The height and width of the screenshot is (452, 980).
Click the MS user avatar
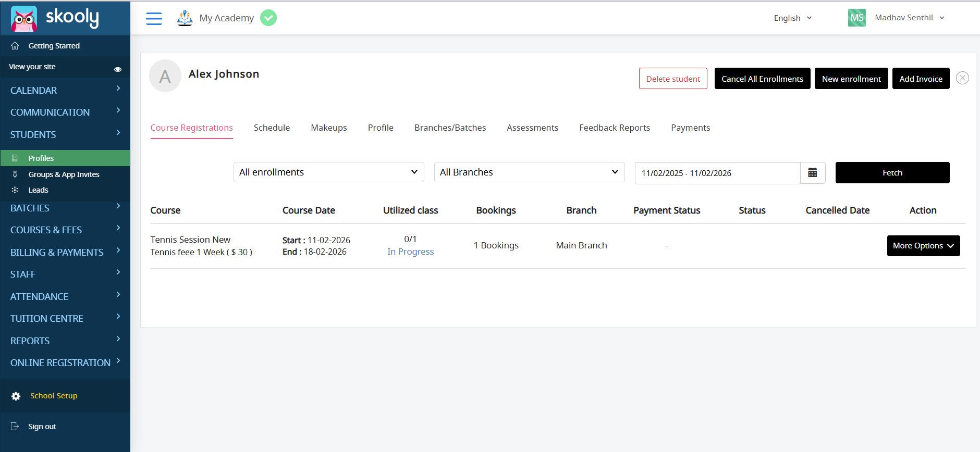click(x=856, y=18)
